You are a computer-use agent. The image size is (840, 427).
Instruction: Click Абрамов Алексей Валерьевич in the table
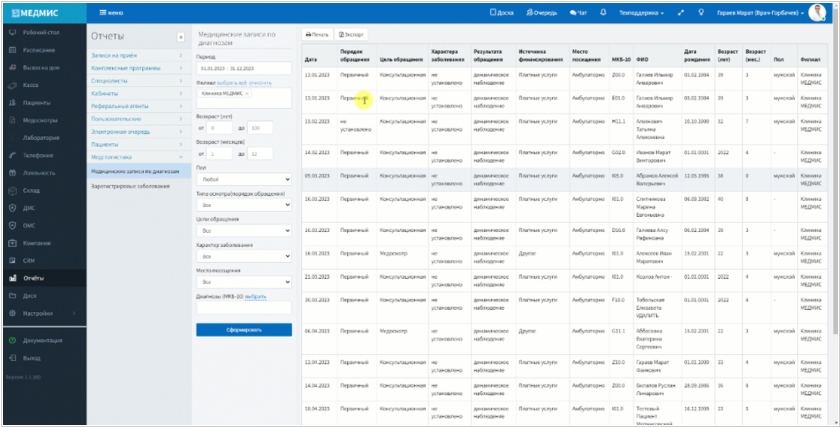[x=657, y=180]
